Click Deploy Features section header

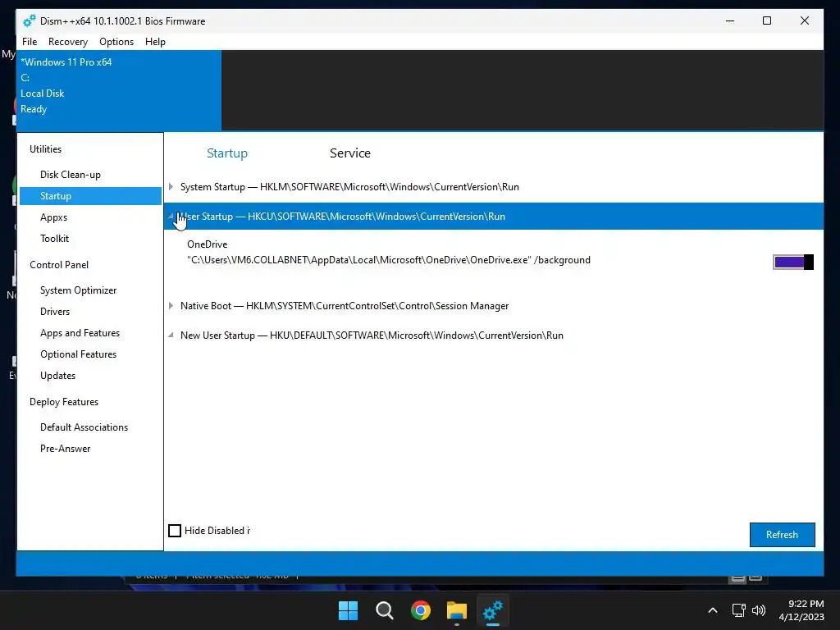[64, 402]
